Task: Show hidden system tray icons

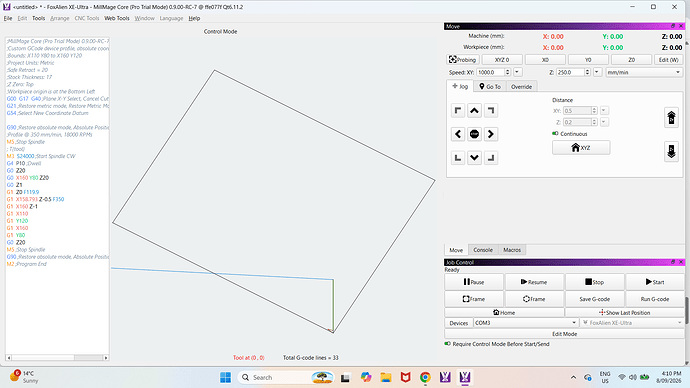Action: point(573,377)
